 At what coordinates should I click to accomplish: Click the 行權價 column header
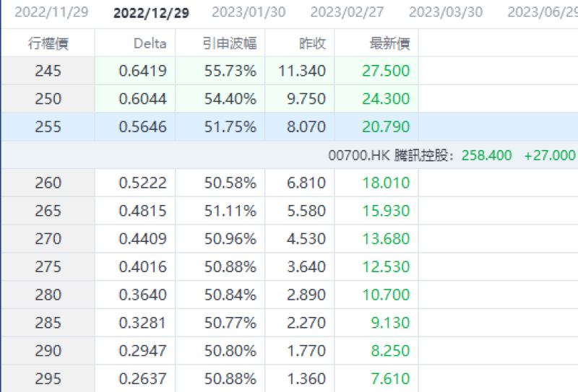tap(48, 43)
